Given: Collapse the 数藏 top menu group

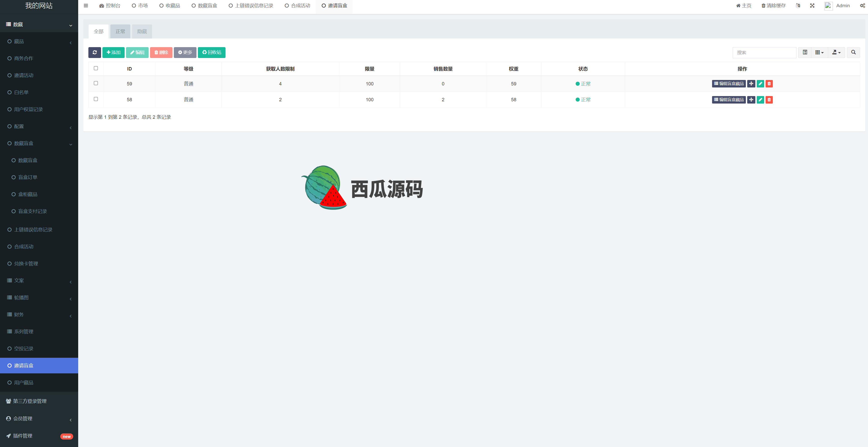Looking at the screenshot, I should tap(39, 25).
